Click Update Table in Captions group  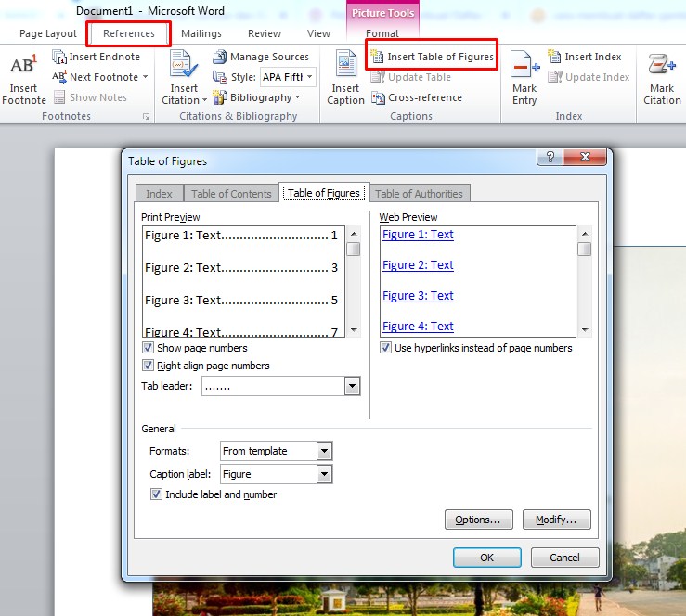[x=410, y=77]
